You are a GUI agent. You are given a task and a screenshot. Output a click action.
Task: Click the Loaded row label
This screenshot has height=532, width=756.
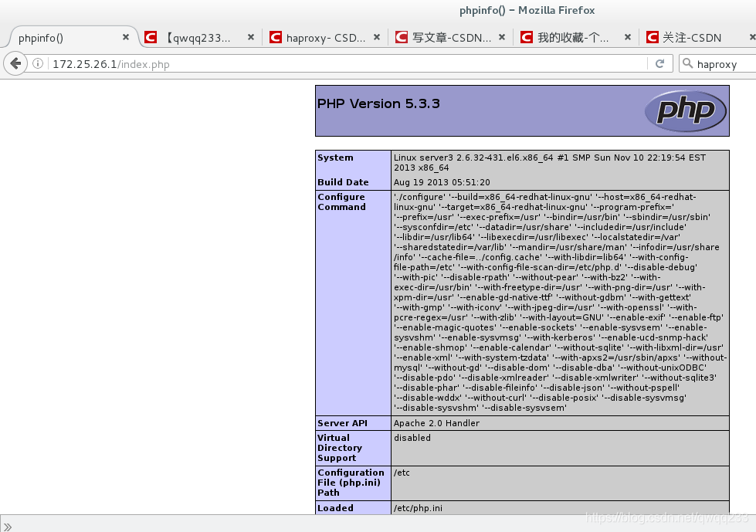click(x=335, y=508)
